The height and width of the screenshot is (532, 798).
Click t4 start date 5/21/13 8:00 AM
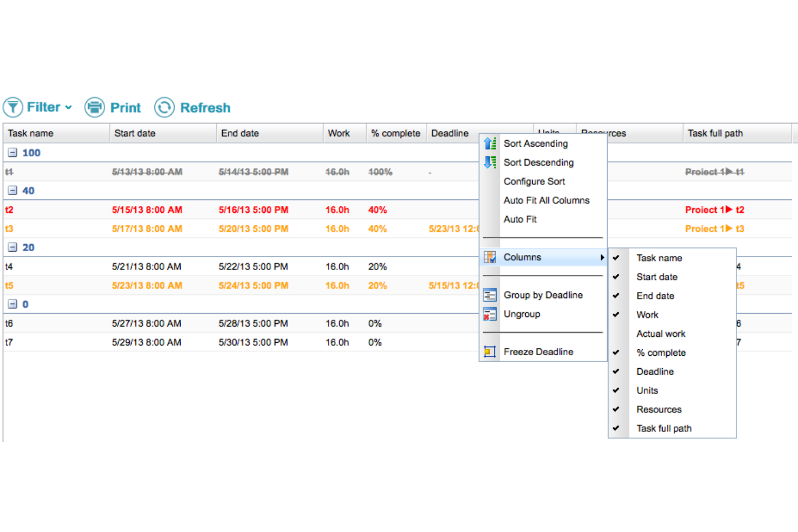pos(147,266)
